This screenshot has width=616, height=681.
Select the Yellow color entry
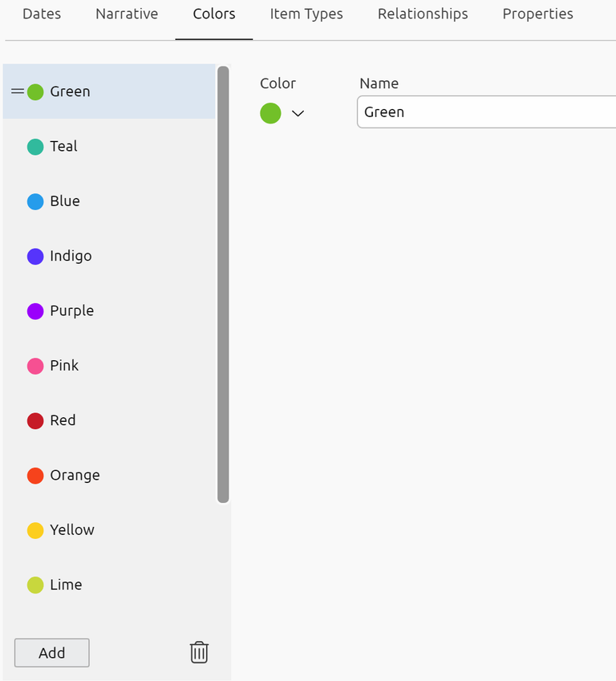(x=72, y=530)
